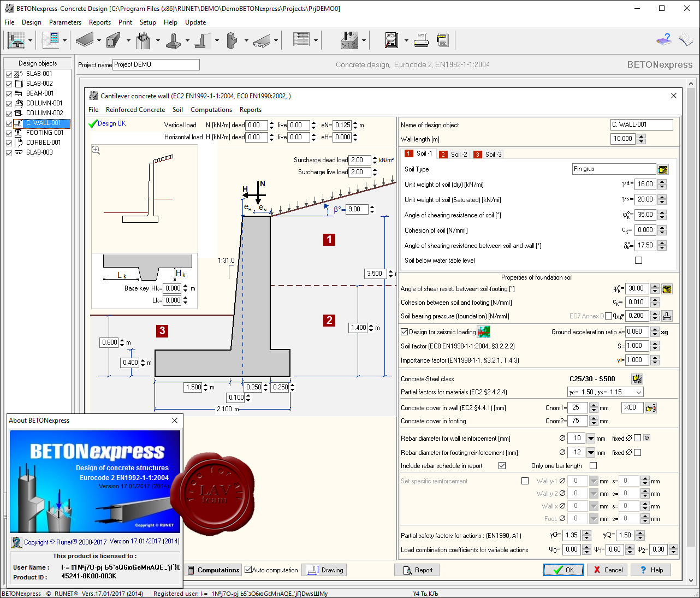Image resolution: width=700 pixels, height=598 pixels.
Task: Click the Concrete-Steel class selection icon
Action: [637, 378]
